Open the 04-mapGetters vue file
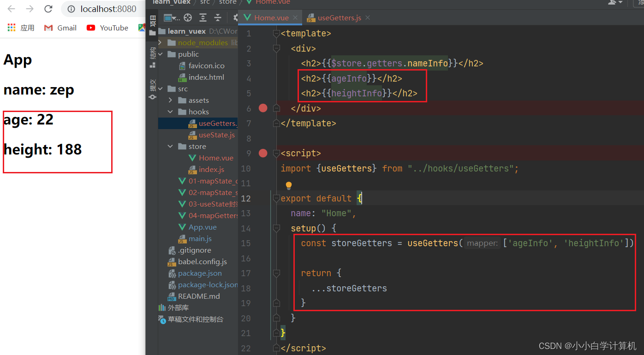This screenshot has height=355, width=644. tap(208, 215)
